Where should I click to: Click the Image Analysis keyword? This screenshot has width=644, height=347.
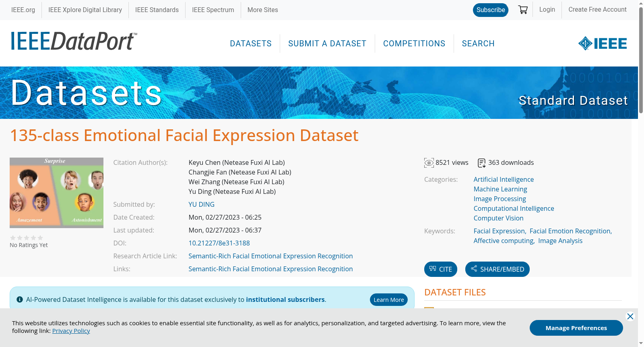point(560,241)
